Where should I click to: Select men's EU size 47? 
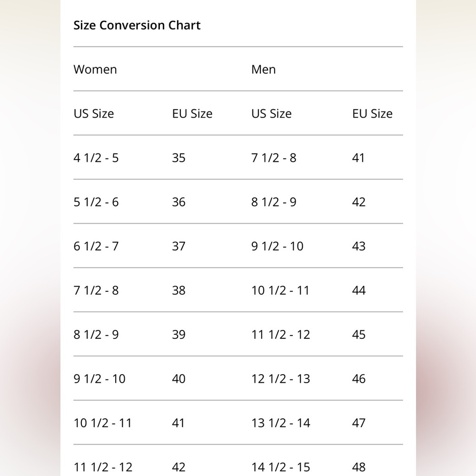[x=359, y=423]
